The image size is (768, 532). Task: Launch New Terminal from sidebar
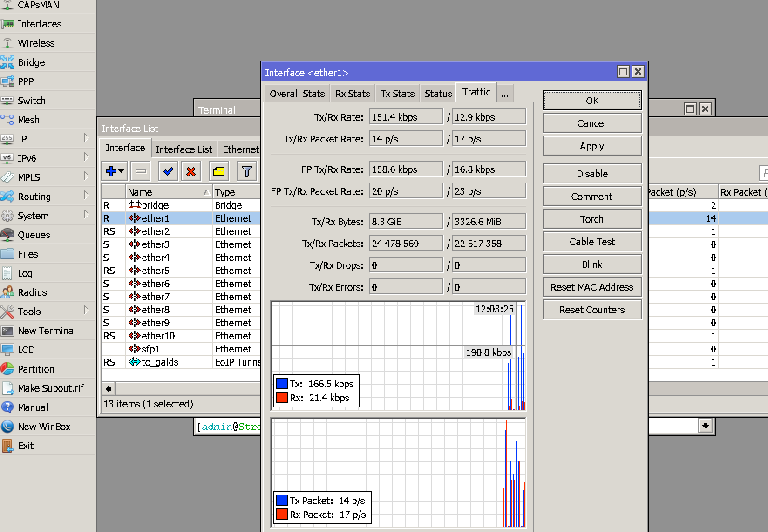pos(47,331)
